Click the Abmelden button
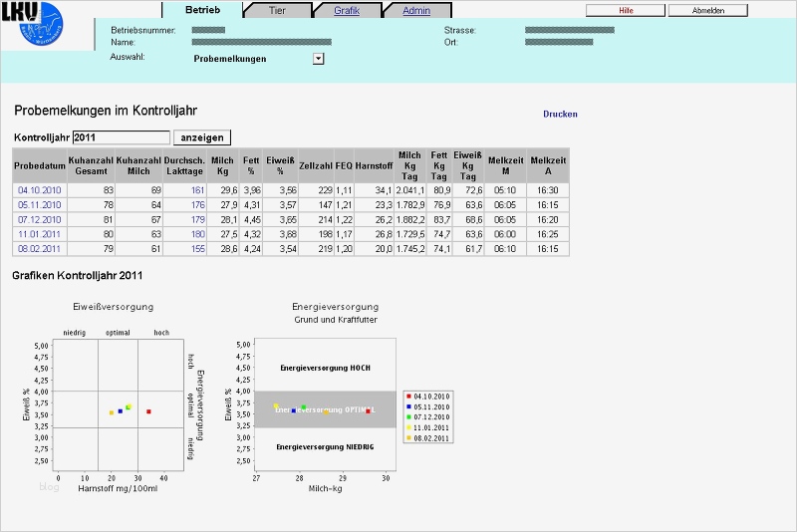797x532 pixels. pyautogui.click(x=708, y=10)
